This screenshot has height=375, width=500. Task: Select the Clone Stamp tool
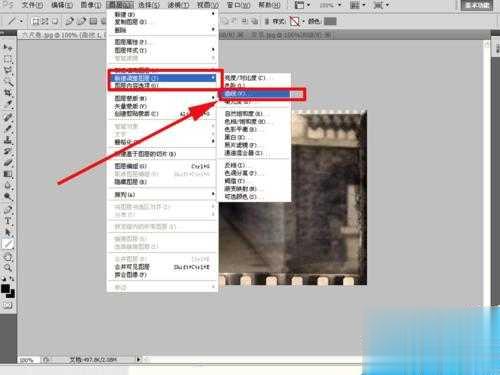pos(7,140)
